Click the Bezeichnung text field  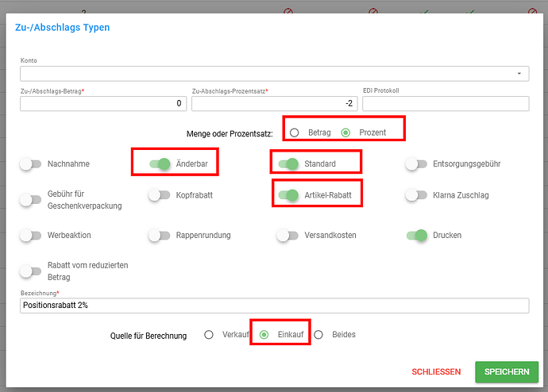(274, 306)
